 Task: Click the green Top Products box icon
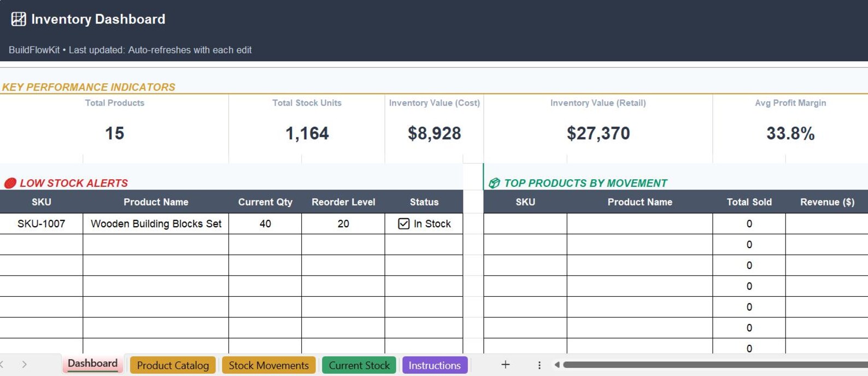click(x=494, y=183)
